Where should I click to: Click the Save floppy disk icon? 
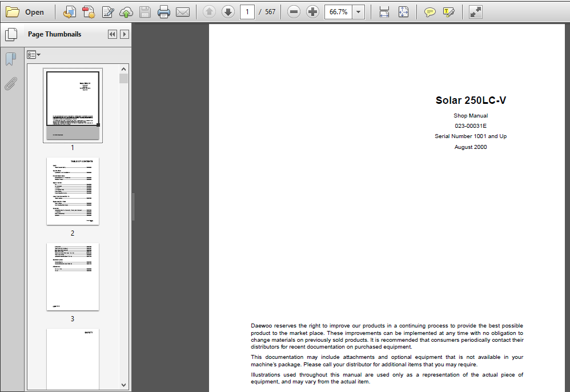click(145, 12)
